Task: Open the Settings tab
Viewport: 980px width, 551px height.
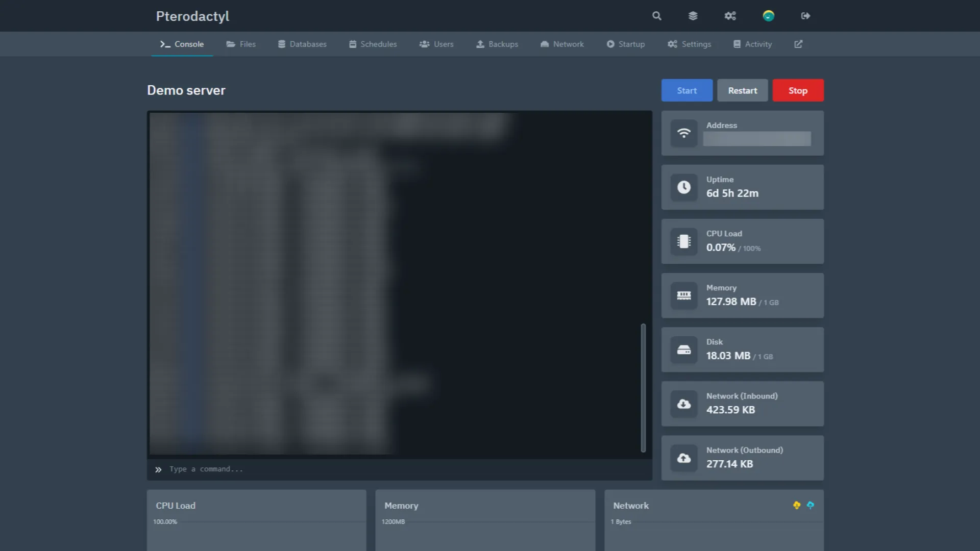Action: point(690,44)
